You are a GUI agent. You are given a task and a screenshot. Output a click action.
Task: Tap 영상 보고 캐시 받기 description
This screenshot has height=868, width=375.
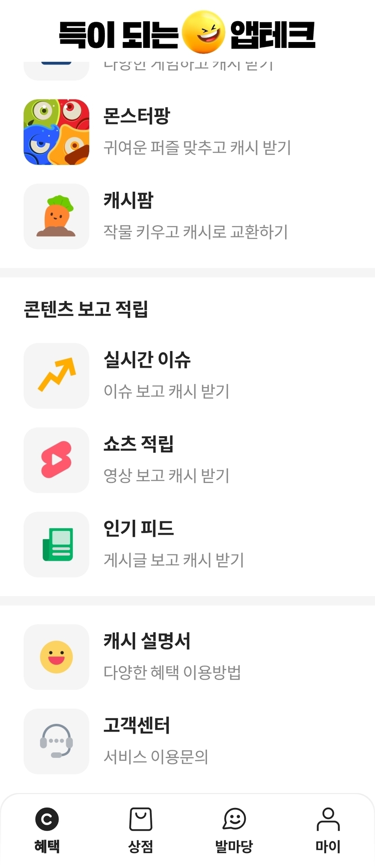[166, 476]
